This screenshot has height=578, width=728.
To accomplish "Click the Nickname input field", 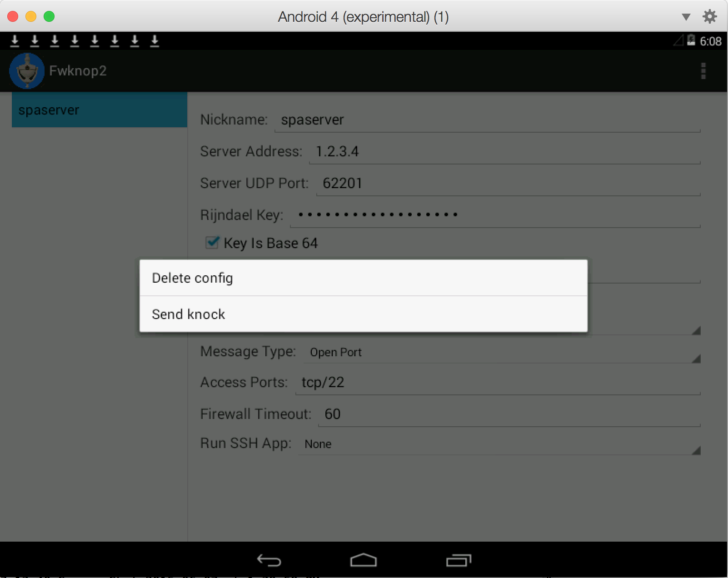I will (x=454, y=120).
